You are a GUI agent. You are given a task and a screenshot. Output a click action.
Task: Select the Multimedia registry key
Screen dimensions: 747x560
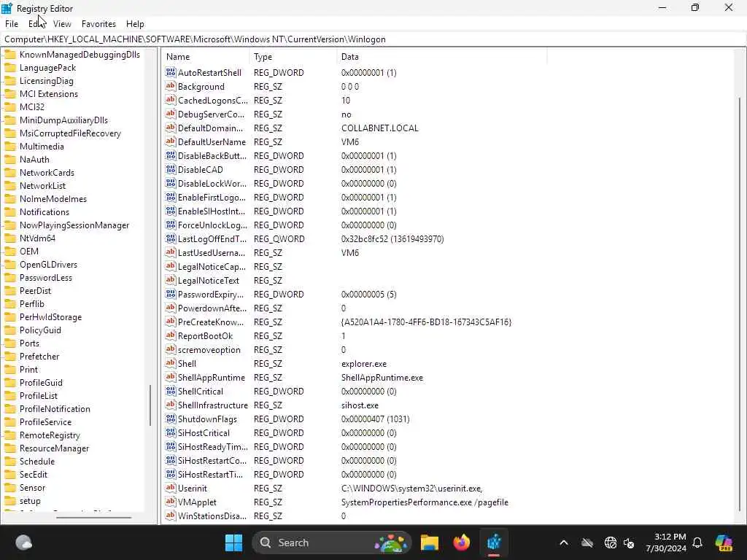[42, 146]
